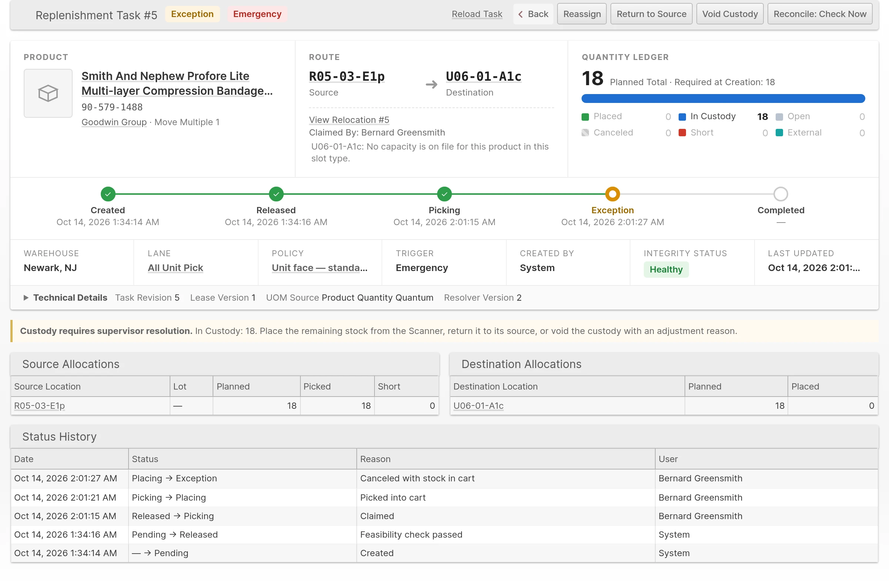Open R05-03-E1p in Source Allocations table
The height and width of the screenshot is (588, 889).
(39, 406)
